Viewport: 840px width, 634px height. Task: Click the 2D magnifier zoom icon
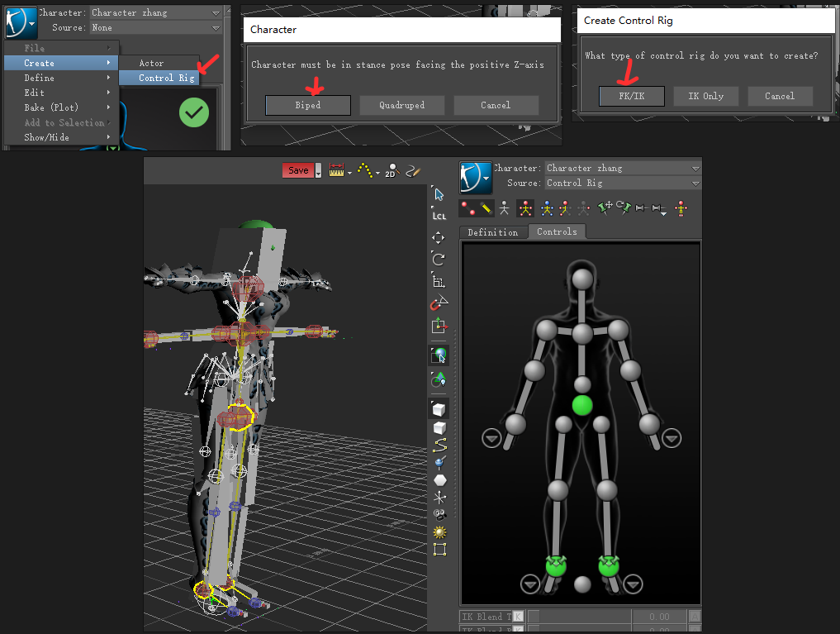tap(391, 171)
